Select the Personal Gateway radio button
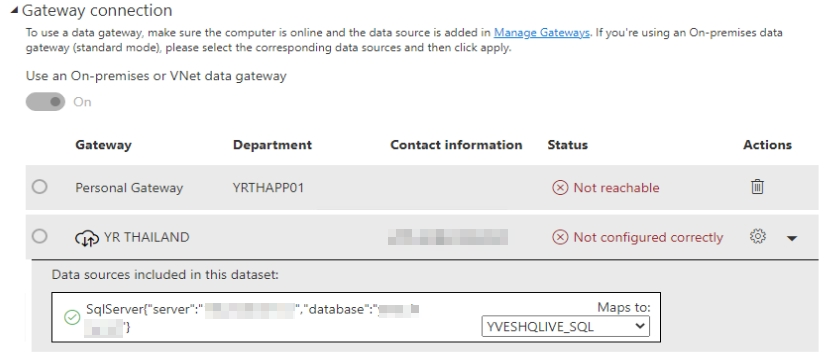Image resolution: width=830 pixels, height=360 pixels. tap(39, 186)
